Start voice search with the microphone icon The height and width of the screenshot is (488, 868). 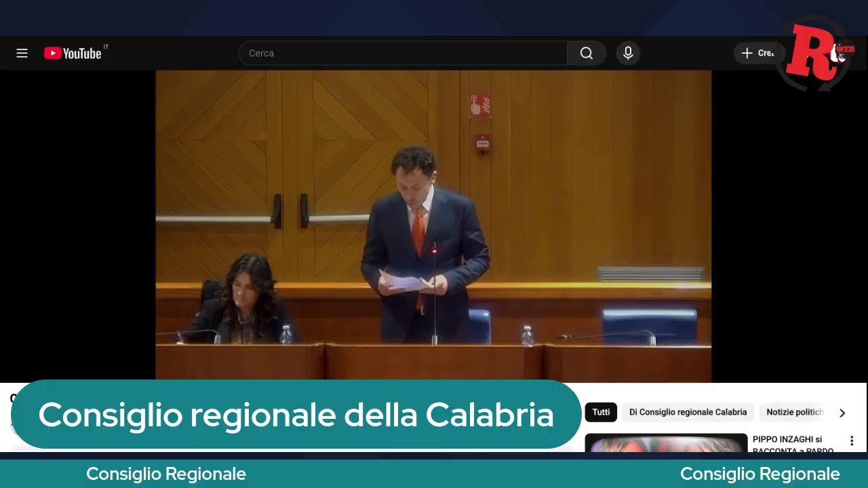click(628, 53)
